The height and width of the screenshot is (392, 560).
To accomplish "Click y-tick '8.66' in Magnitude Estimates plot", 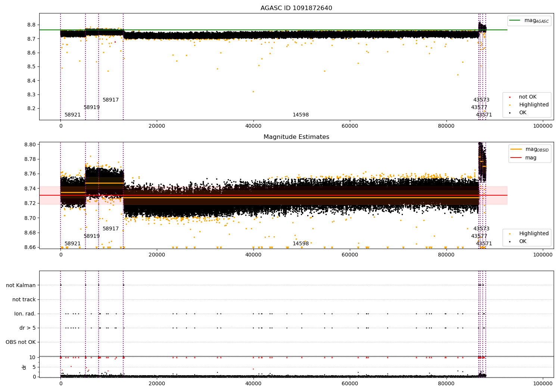I will click(x=30, y=248).
